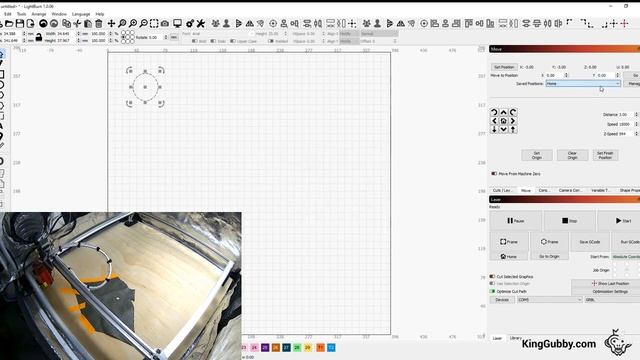The image size is (640, 360).
Task: Open the GRBL device dropdown
Action: tap(612, 300)
